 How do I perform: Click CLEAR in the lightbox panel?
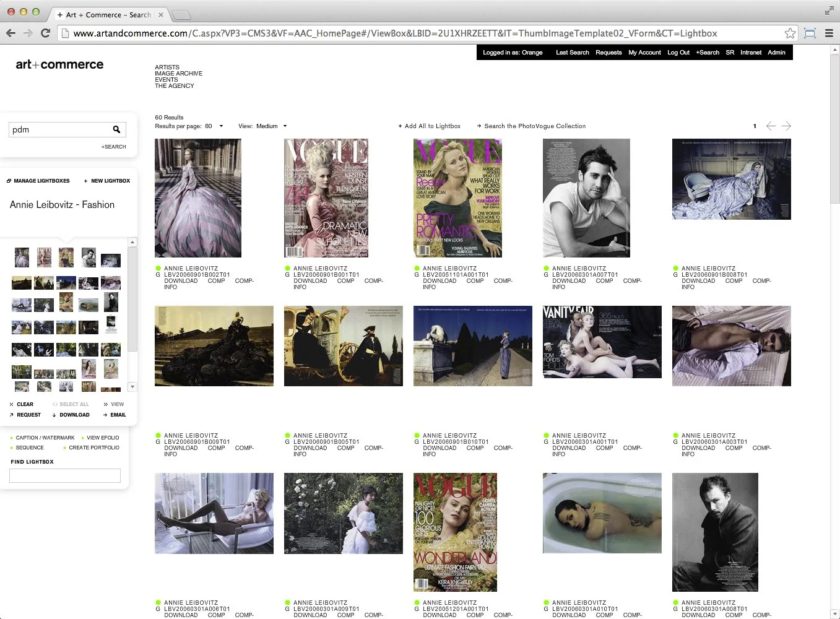coord(22,404)
